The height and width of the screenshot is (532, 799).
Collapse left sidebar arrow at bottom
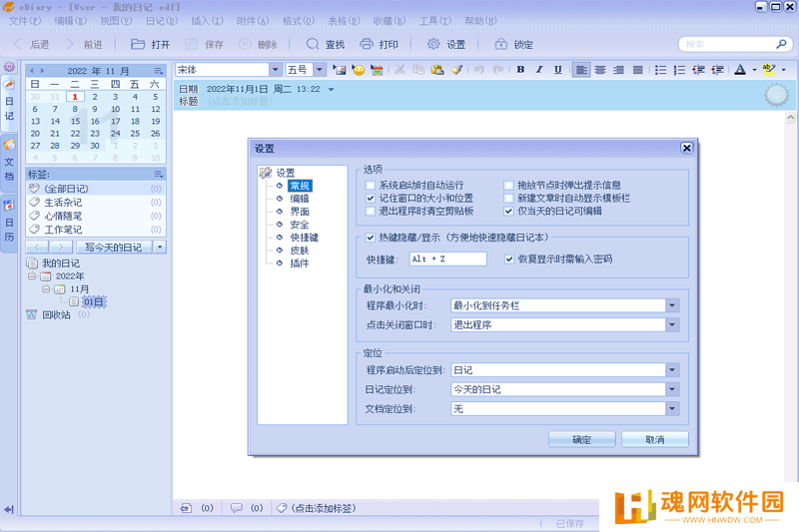pyautogui.click(x=9, y=510)
